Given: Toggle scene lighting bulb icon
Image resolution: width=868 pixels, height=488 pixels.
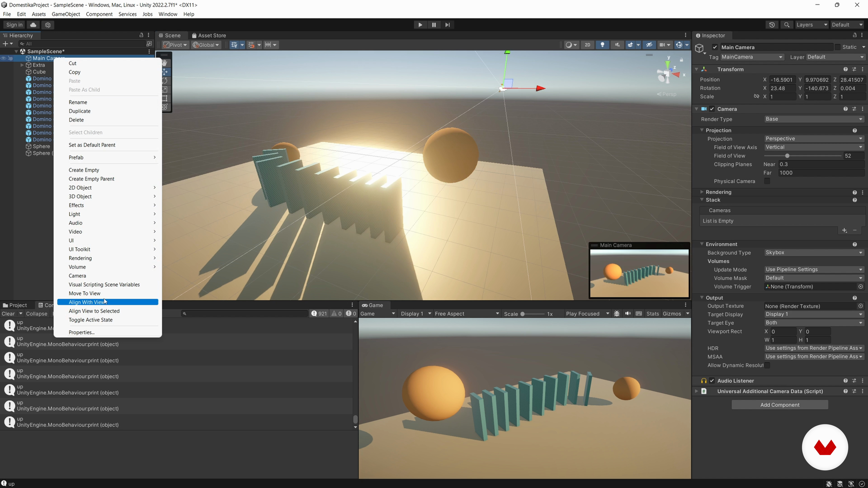Looking at the screenshot, I should click(602, 45).
